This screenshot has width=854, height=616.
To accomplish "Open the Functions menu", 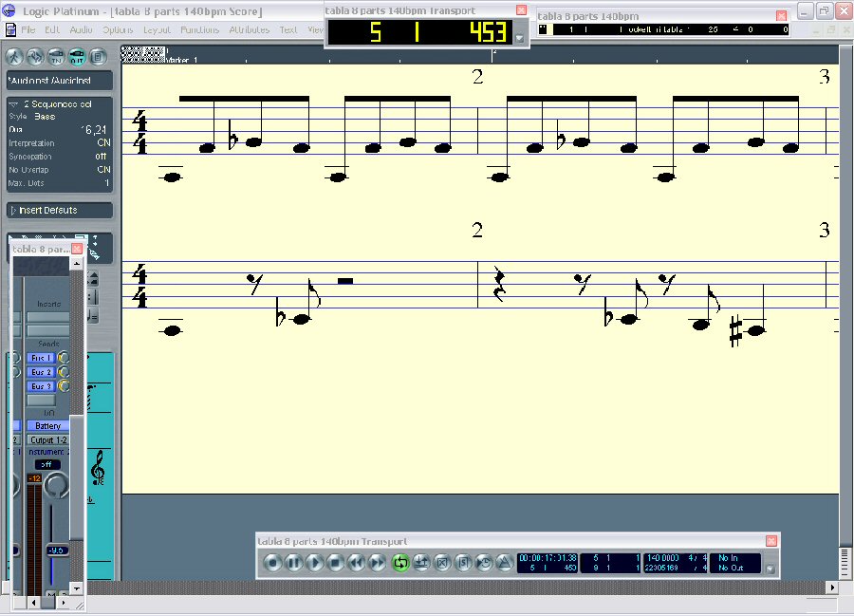I will tap(199, 29).
